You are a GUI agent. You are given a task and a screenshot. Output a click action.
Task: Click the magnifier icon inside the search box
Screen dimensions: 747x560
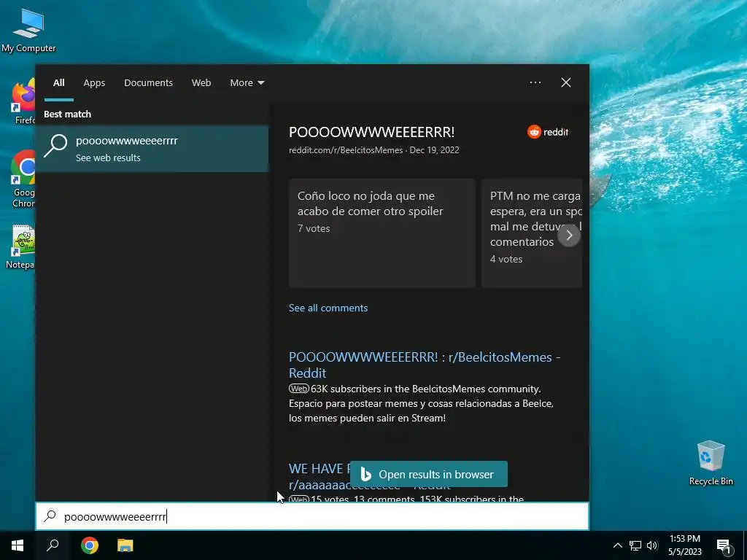click(50, 516)
